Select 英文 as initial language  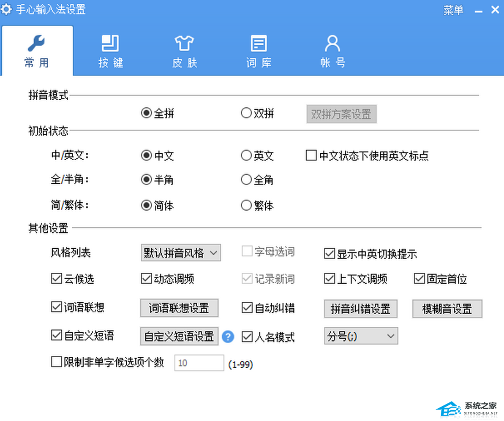click(246, 155)
